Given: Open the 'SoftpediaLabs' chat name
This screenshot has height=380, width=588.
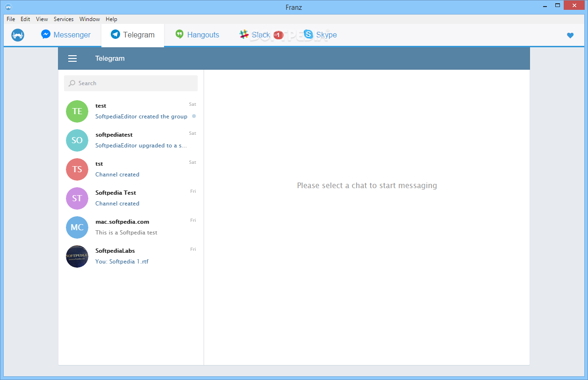Looking at the screenshot, I should pos(115,251).
